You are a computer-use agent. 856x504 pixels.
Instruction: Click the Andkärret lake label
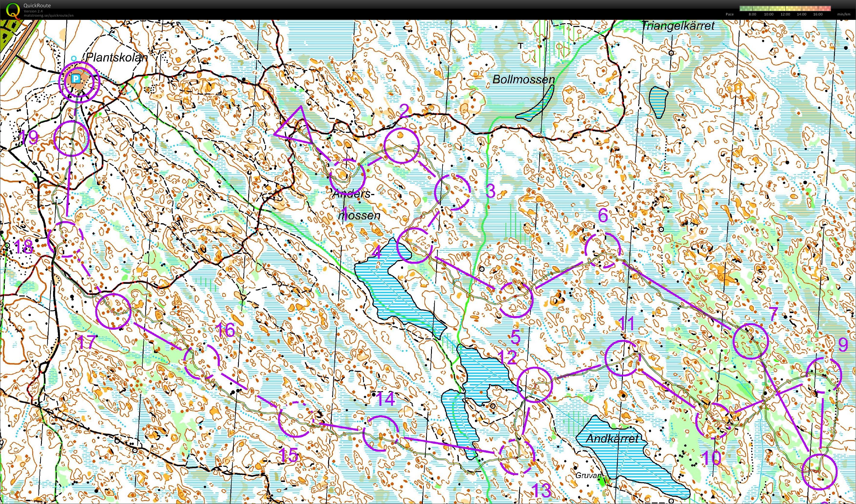tap(612, 438)
